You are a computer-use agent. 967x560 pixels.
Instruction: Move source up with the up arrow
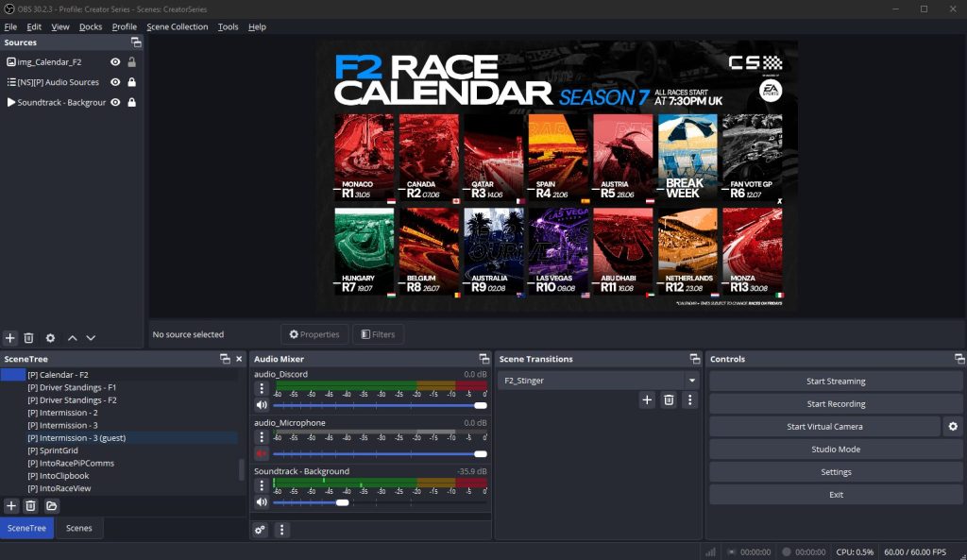(x=72, y=338)
